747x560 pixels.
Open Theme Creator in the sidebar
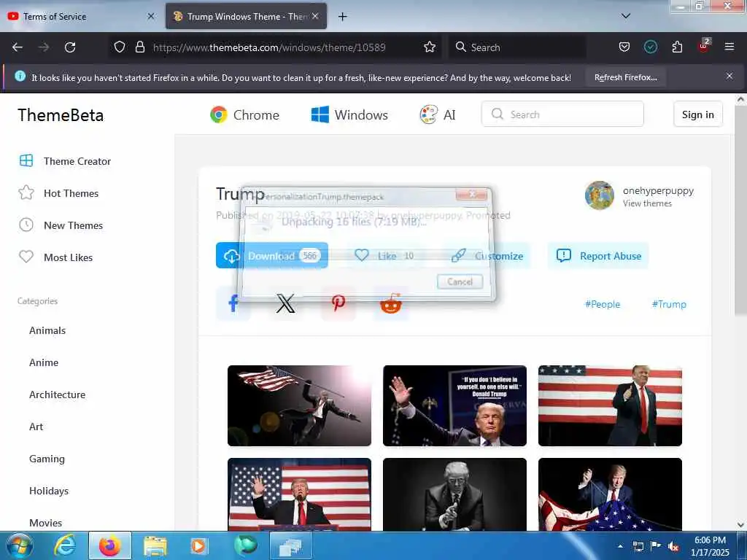click(x=65, y=161)
